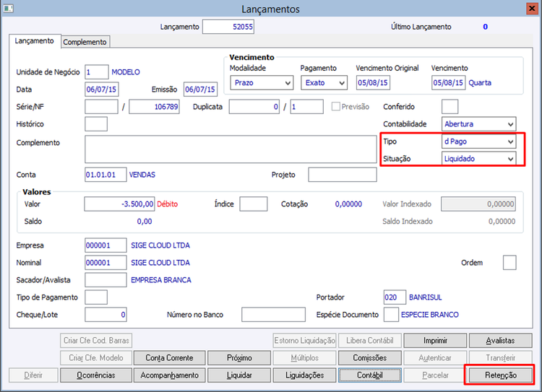Click the window icon in the title bar
Screen dimensions: 542x392
click(x=8, y=8)
